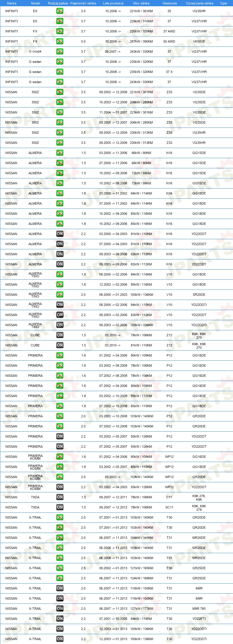This screenshot has height=644, width=233.
Task: Select engine code QR20DE in PRIMERA KOMBI row
Action: tap(199, 477)
